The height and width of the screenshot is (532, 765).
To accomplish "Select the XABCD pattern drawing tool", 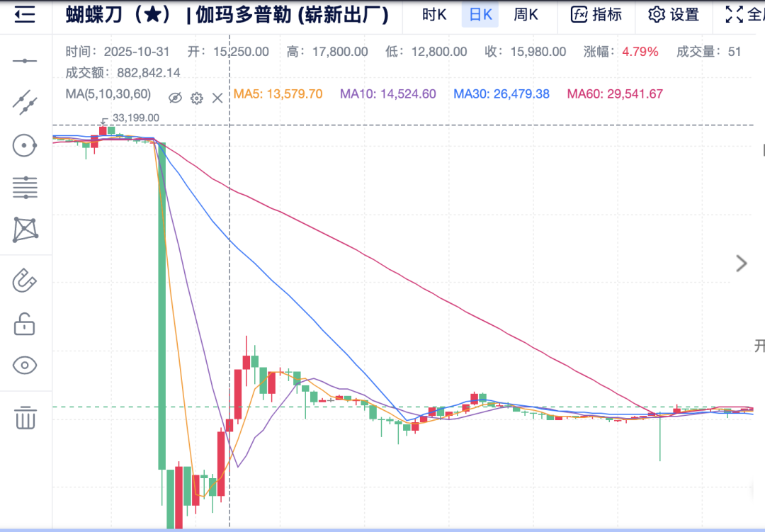I will point(25,230).
